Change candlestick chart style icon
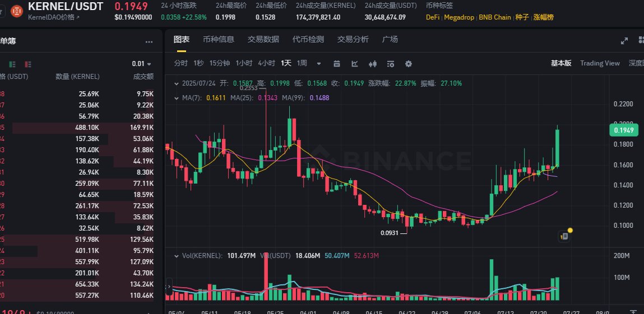 coord(373,64)
